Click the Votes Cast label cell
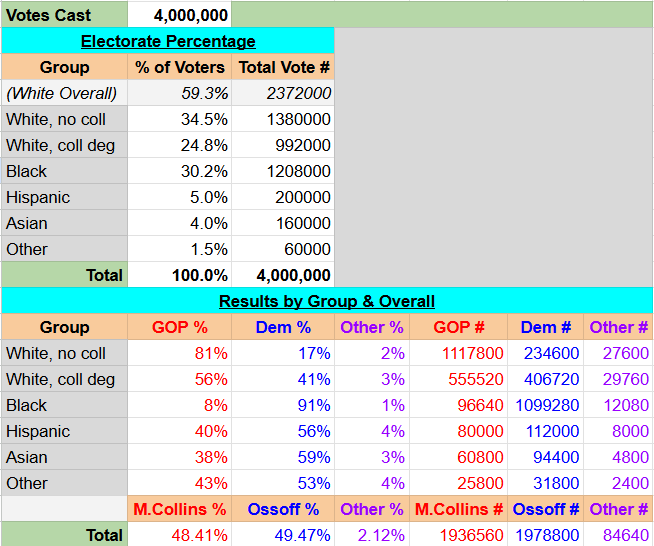The width and height of the screenshot is (654, 546). point(64,15)
